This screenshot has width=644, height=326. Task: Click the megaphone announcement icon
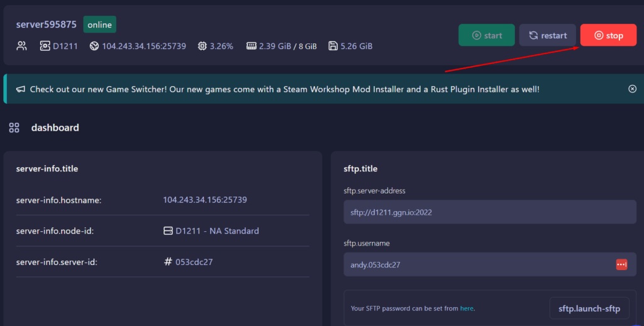pos(21,89)
